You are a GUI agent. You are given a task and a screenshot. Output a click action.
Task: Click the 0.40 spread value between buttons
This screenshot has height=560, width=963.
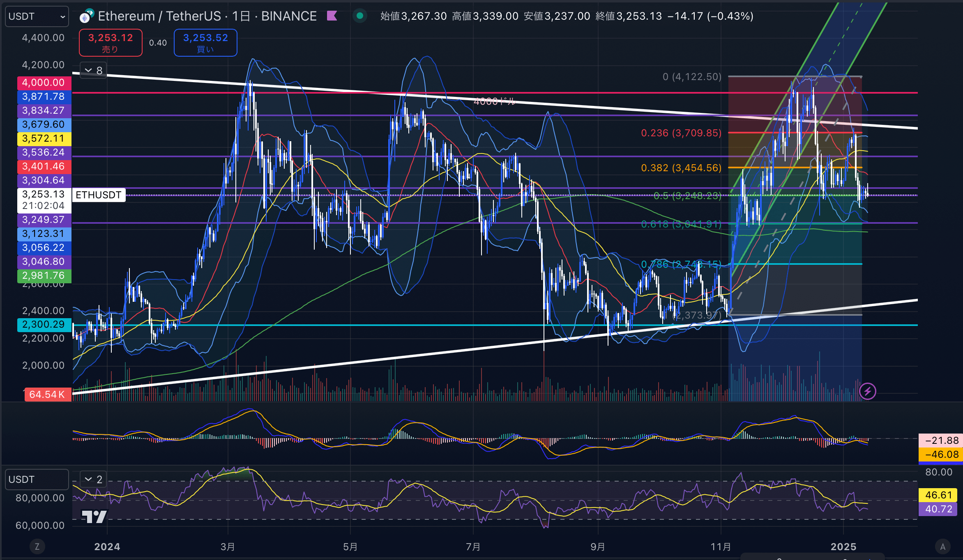click(x=158, y=43)
